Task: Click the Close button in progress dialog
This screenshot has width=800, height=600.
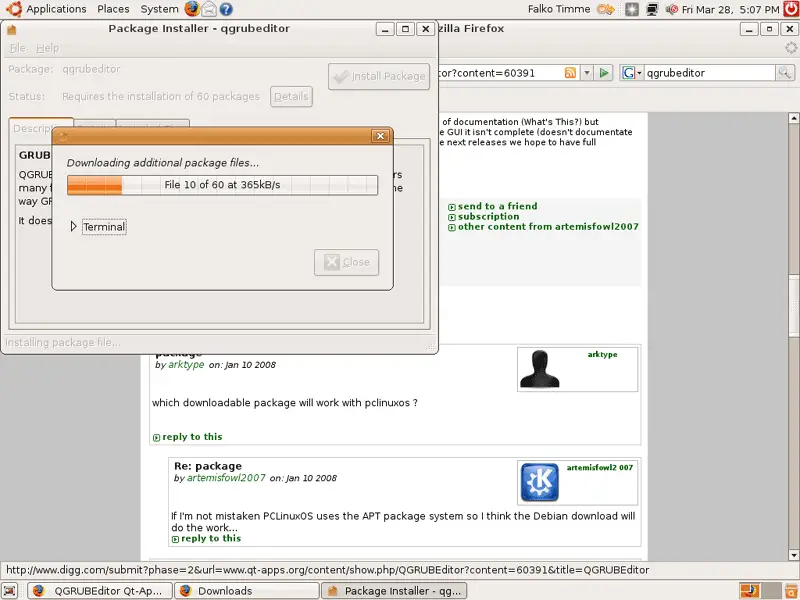Action: [346, 262]
